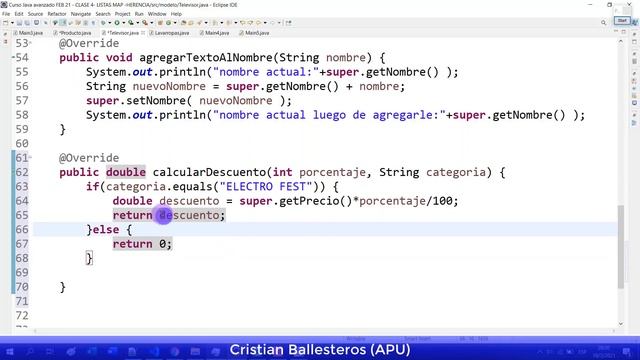Minimize the editor area
Viewport: 640px width, 360px height.
click(616, 32)
